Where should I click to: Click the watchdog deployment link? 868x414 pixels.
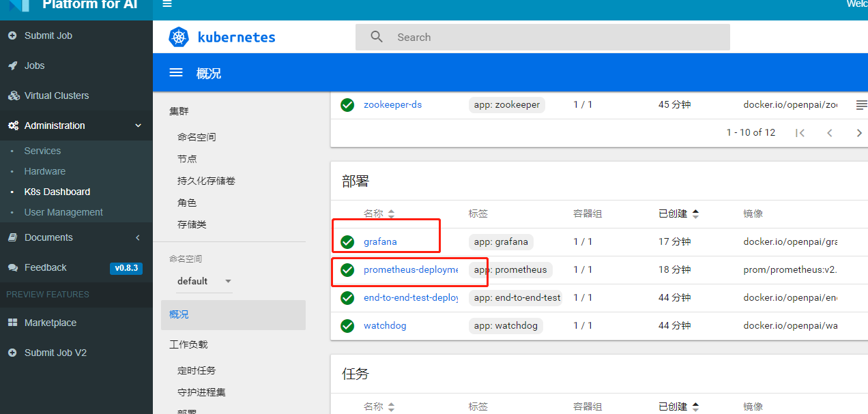[384, 325]
